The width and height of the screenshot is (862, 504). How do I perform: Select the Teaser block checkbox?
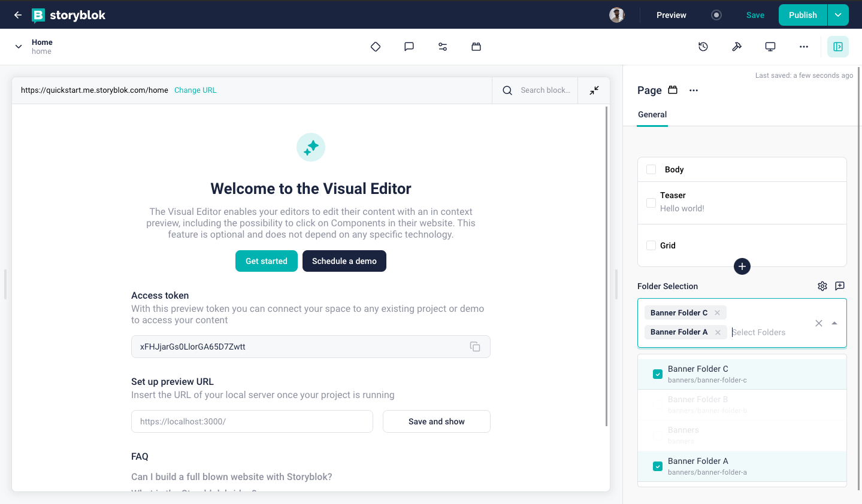(x=651, y=203)
